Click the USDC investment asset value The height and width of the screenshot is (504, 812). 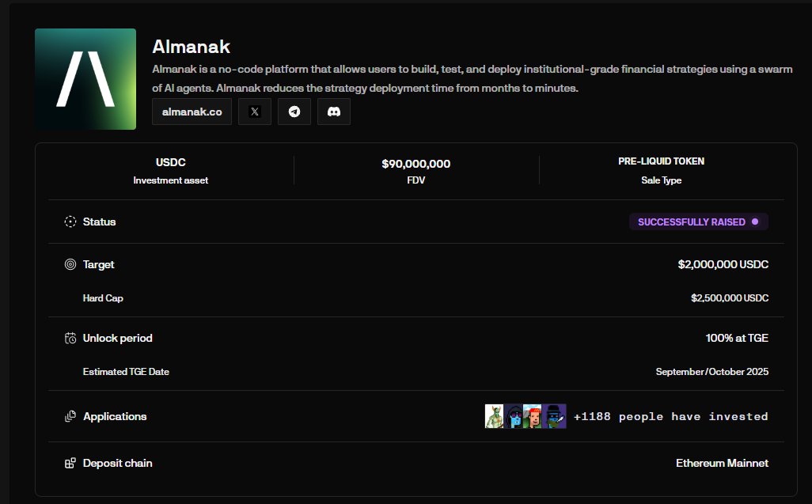[x=170, y=162]
